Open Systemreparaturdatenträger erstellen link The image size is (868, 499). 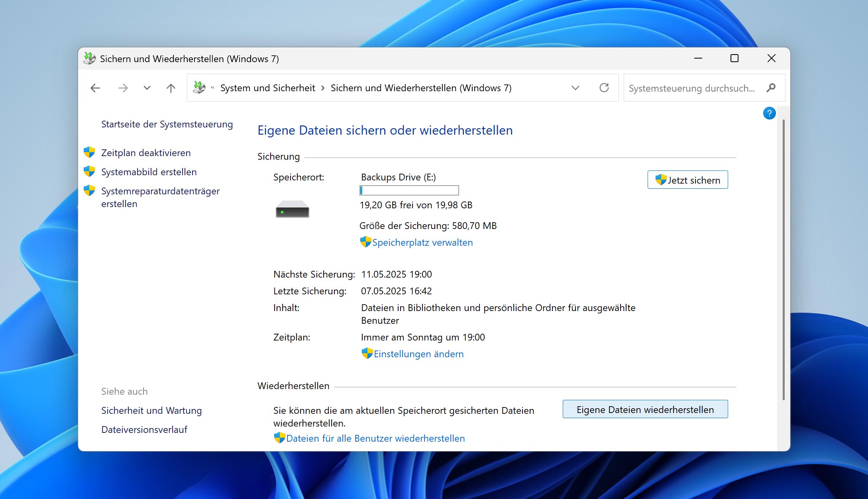pos(160,198)
